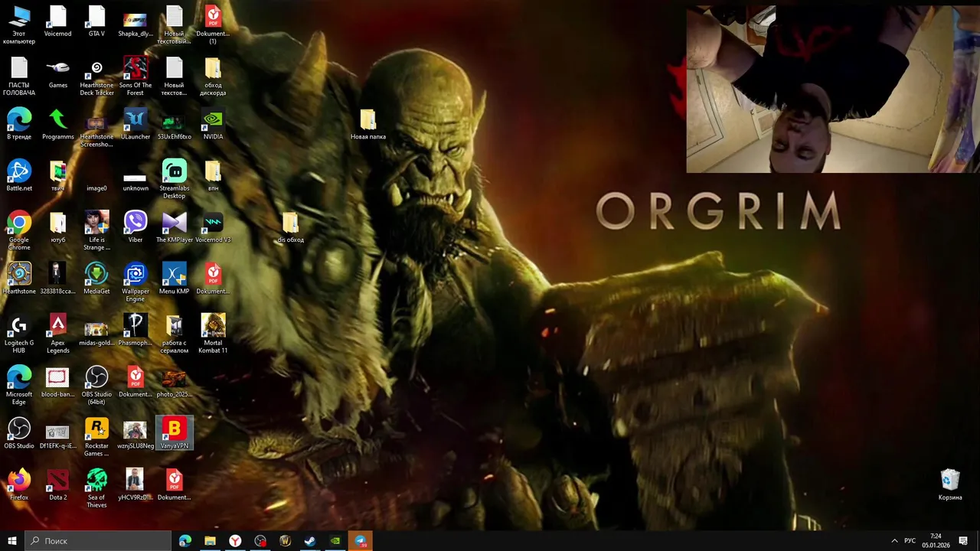Select the В тренде Edge shortcut
The height and width of the screenshot is (551, 980).
coord(19,124)
